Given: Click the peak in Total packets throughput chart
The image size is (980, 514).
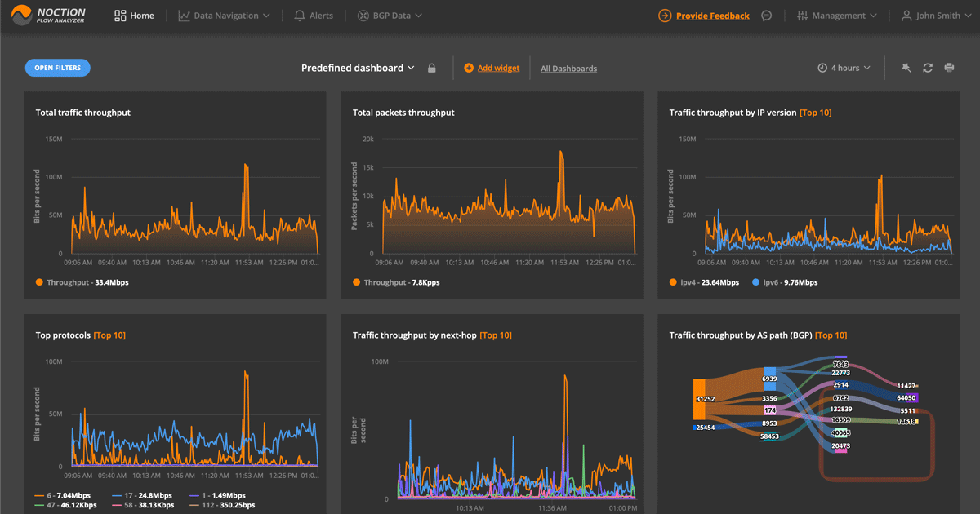Looking at the screenshot, I should (x=561, y=153).
